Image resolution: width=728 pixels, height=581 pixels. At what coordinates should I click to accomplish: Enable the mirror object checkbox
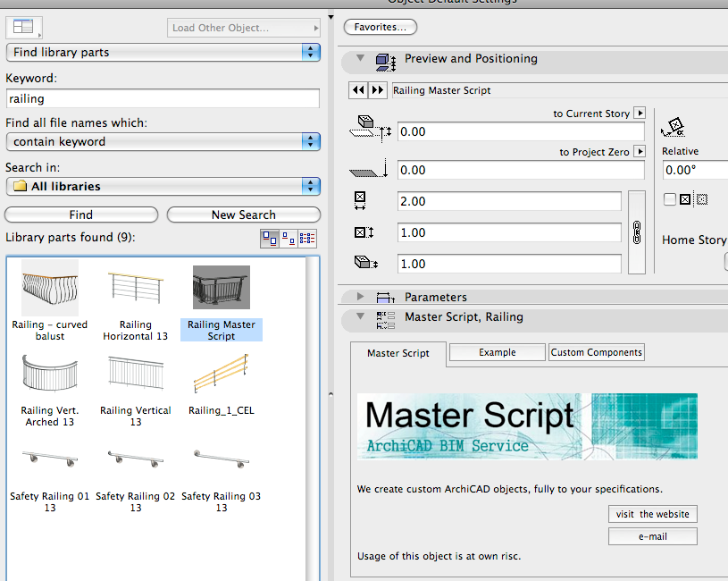pos(670,199)
